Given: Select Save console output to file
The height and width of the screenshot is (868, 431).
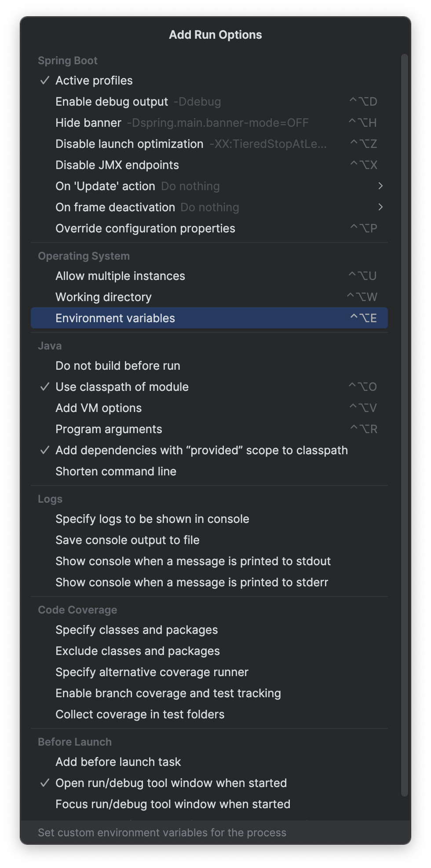Looking at the screenshot, I should [x=127, y=540].
